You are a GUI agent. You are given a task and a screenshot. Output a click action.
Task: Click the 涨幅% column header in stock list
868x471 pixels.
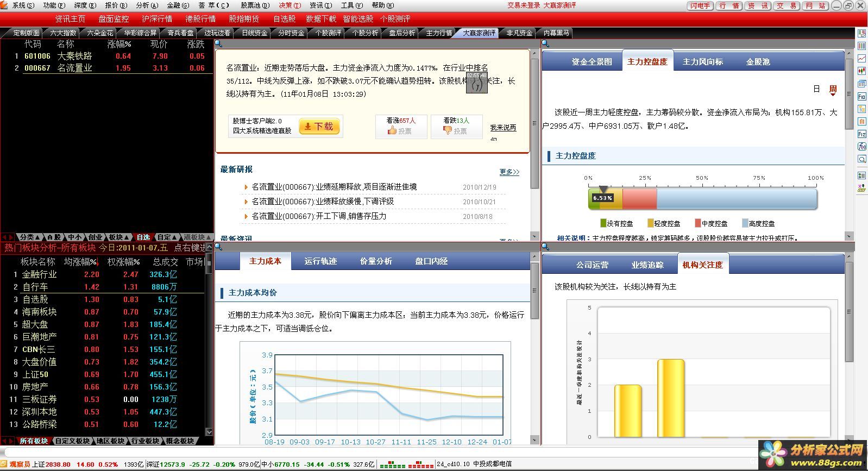coord(119,44)
